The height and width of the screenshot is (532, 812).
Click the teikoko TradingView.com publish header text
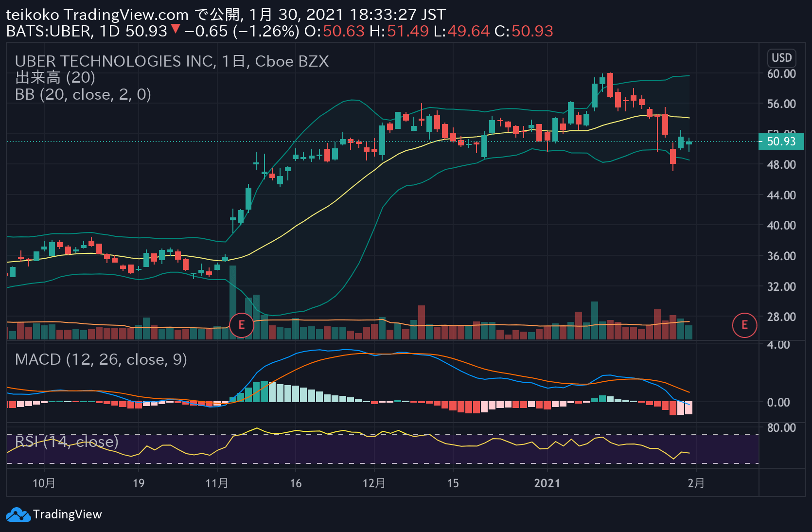(x=226, y=15)
